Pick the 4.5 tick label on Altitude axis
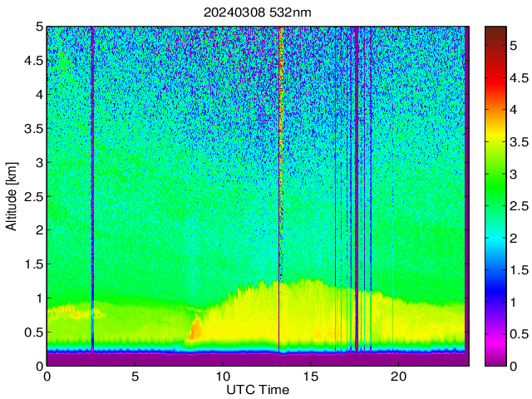Screen dimensions: 532x399 click(33, 60)
